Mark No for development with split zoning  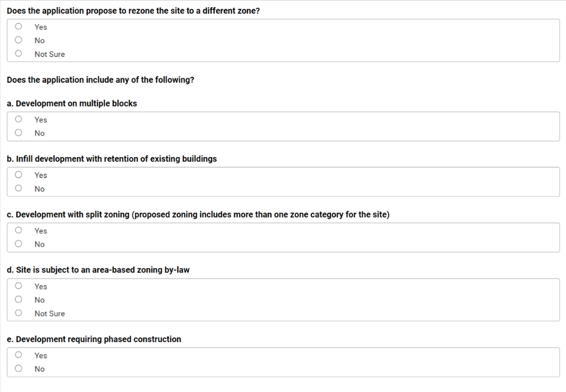click(x=19, y=244)
